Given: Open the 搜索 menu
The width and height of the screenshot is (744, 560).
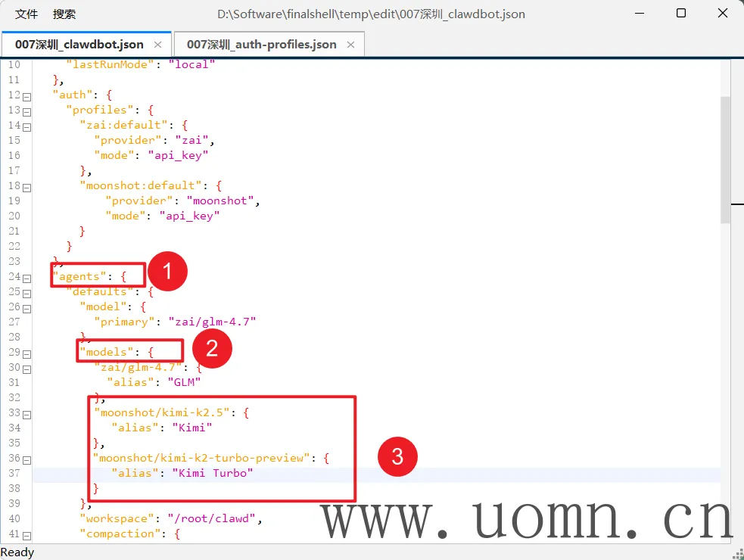Looking at the screenshot, I should (64, 14).
